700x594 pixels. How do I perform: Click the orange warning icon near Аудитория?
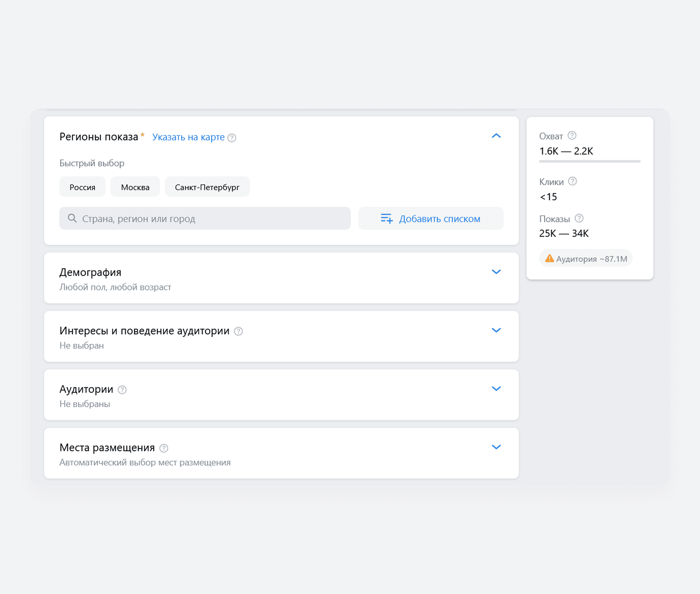tap(549, 259)
